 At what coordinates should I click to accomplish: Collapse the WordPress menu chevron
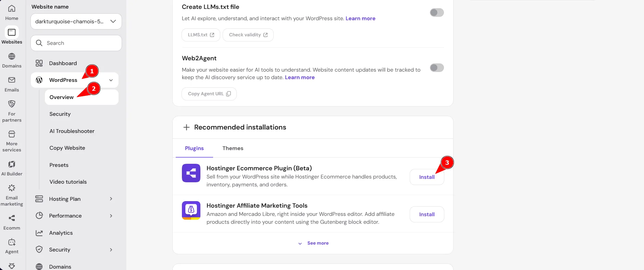click(x=111, y=80)
